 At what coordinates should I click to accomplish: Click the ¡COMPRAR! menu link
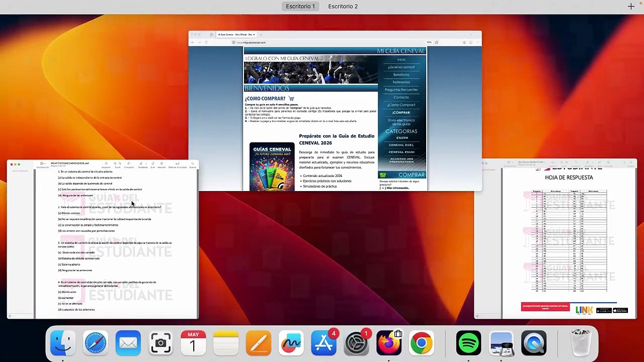(401, 113)
